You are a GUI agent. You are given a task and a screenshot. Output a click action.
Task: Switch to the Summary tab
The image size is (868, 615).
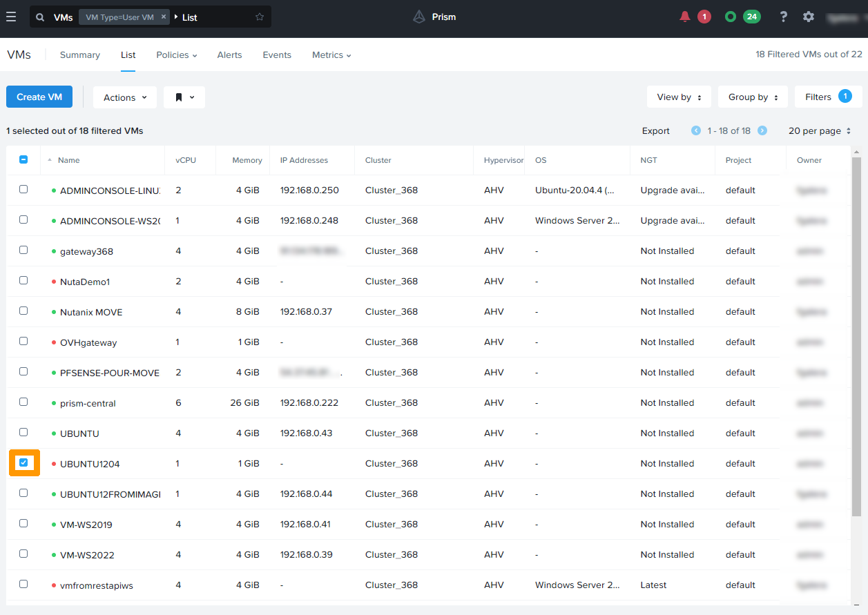[x=80, y=55]
